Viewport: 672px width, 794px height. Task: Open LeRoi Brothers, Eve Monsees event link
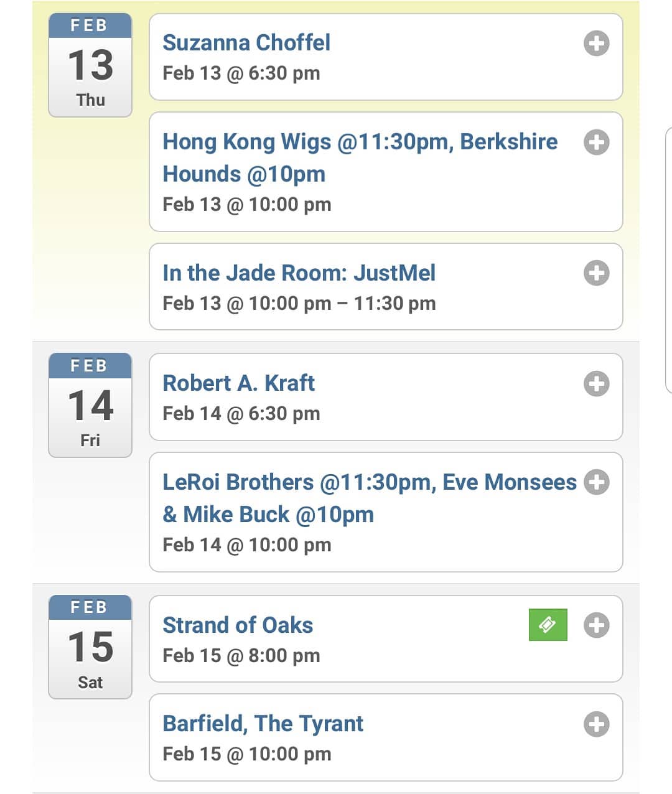[x=370, y=498]
